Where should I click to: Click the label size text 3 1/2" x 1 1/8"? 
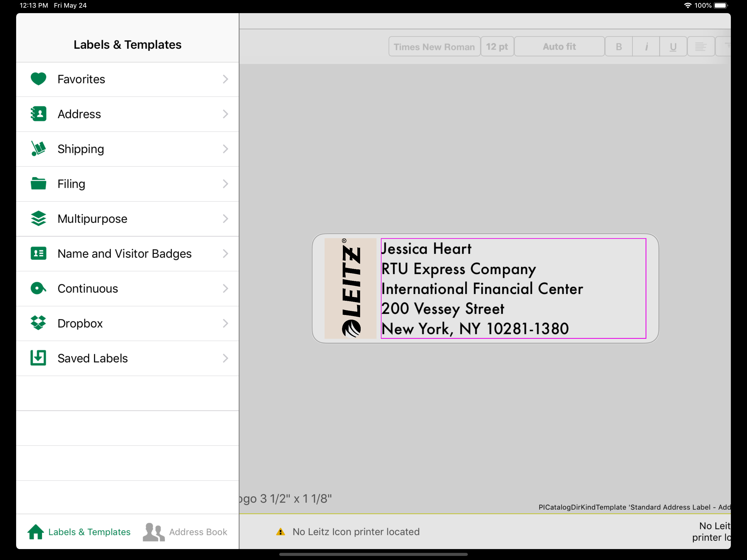click(x=296, y=499)
